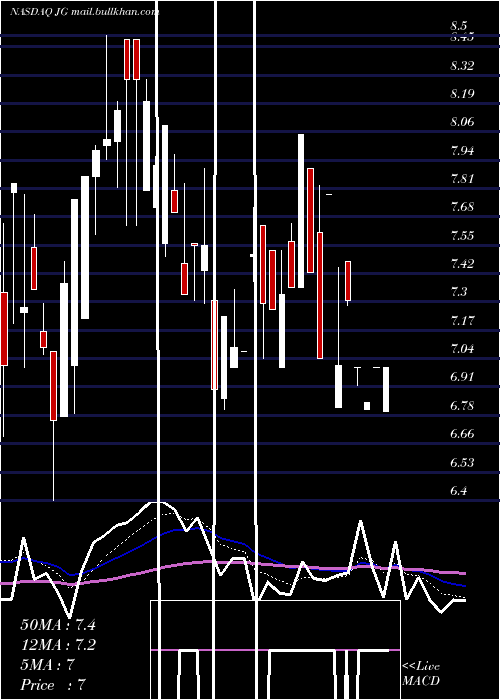
Task: Click the Price : 7 readout
Action: click(53, 685)
